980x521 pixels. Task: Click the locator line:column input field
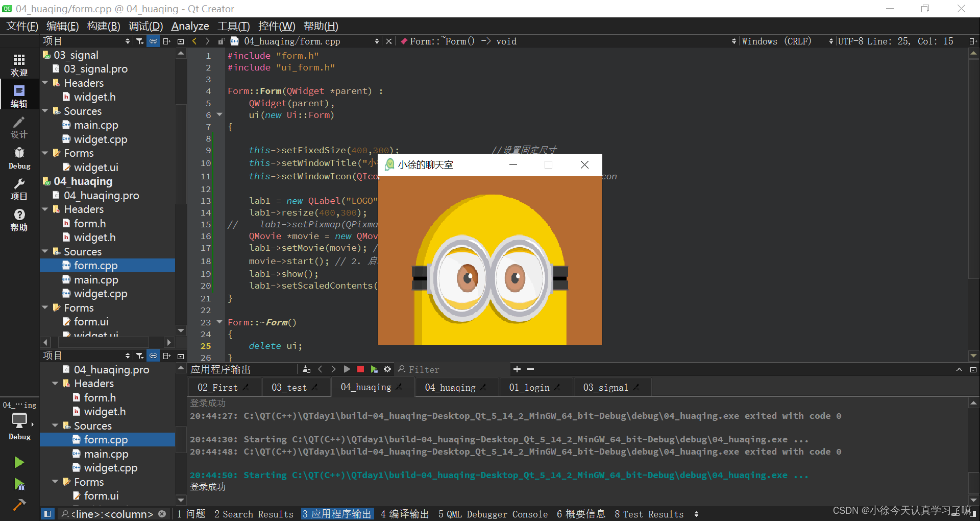[113, 514]
